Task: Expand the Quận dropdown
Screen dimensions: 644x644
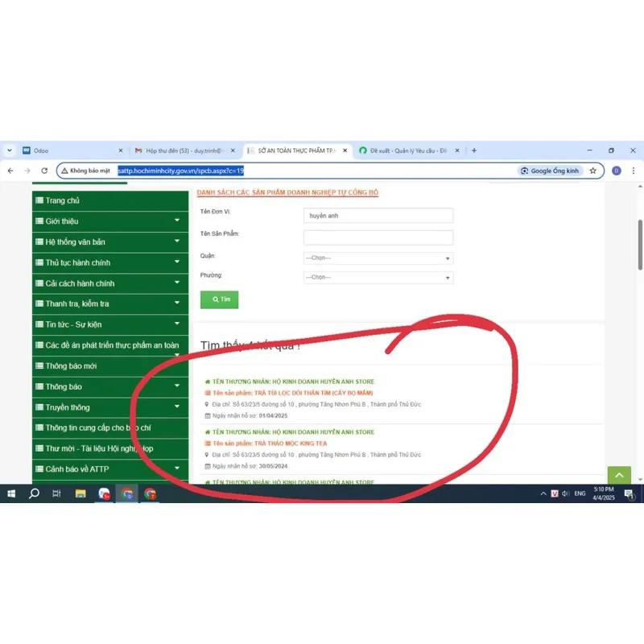Action: [x=378, y=258]
